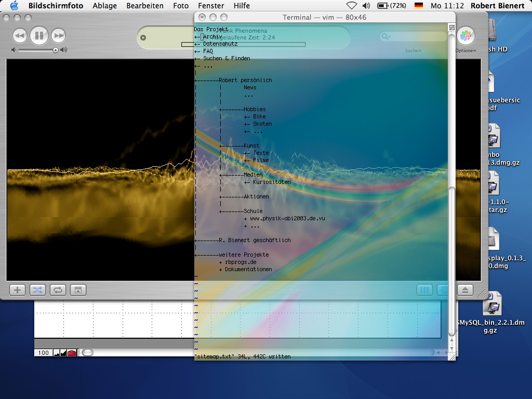532x399 pixels.
Task: Click the split-pane icon in Terminal window
Action: (452, 28)
